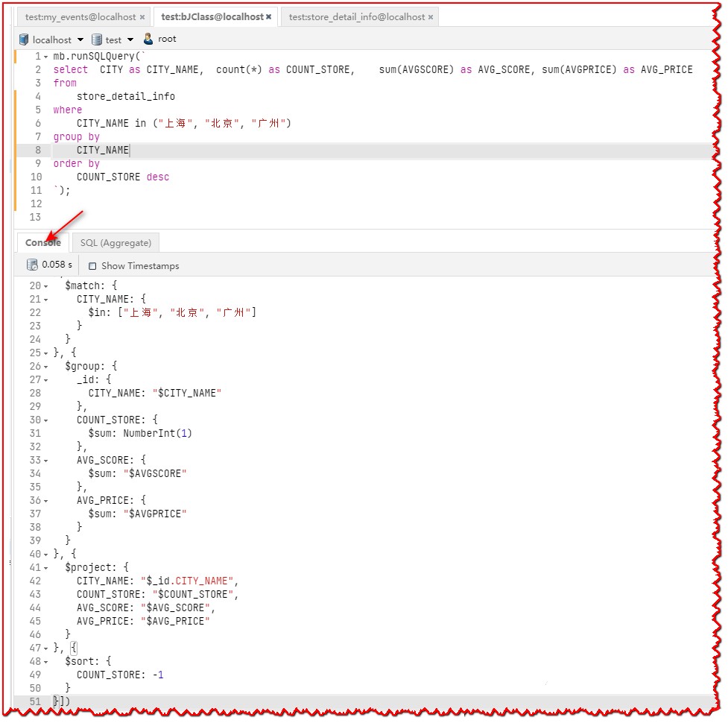
Task: Click the query execution time icon
Action: point(32,265)
